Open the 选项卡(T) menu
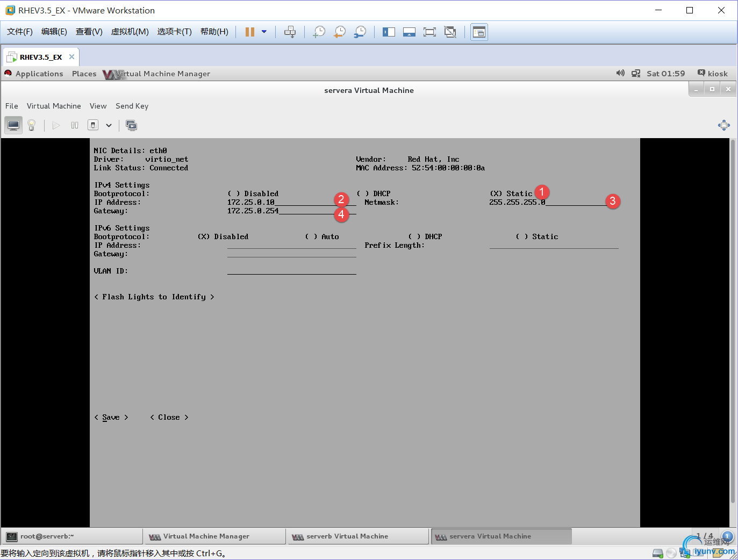The width and height of the screenshot is (738, 560). pyautogui.click(x=175, y=32)
